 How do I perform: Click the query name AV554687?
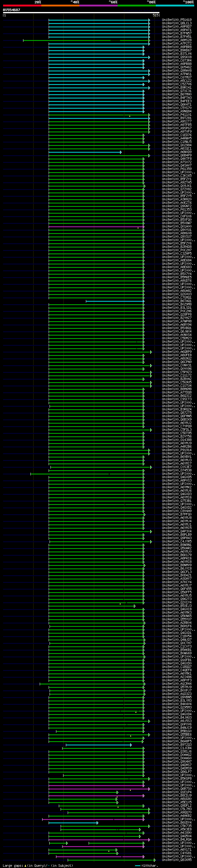11,10
